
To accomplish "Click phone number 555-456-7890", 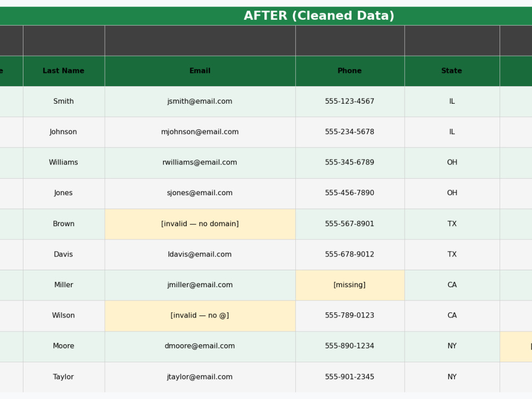I will pyautogui.click(x=350, y=193).
